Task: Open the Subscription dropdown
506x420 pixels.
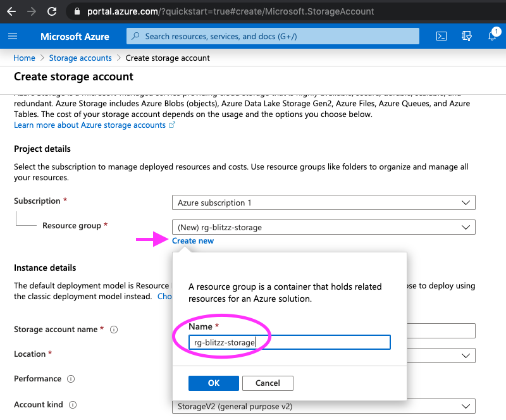Action: [x=324, y=203]
